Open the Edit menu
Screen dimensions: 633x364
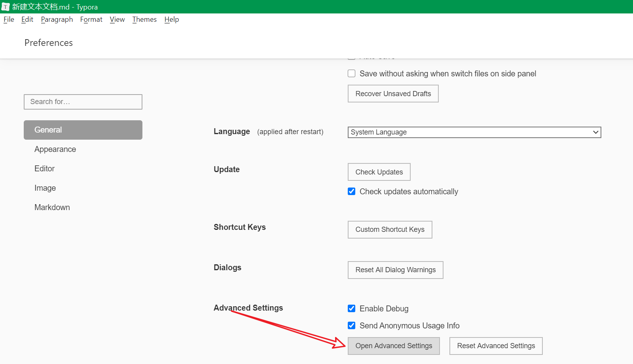(x=27, y=19)
